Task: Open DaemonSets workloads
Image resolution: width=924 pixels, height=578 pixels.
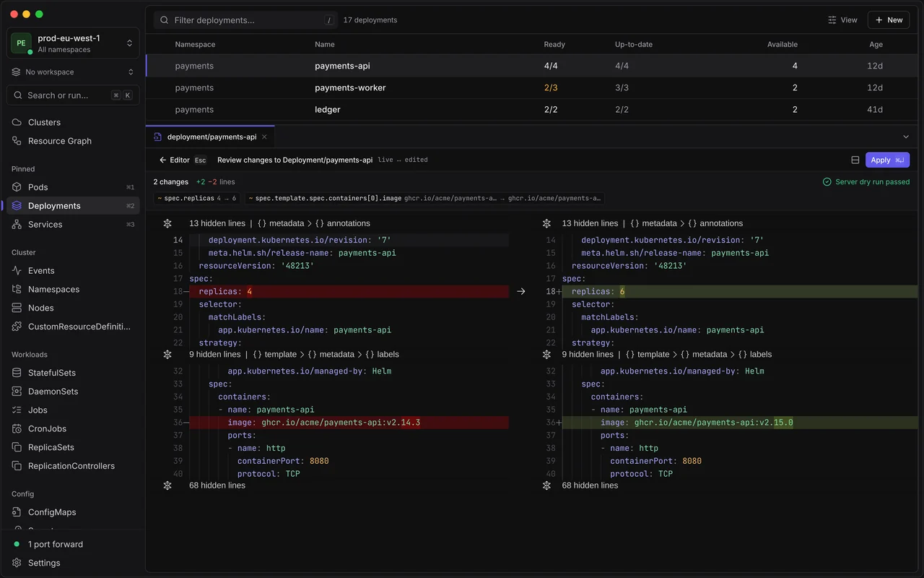Action: point(73,392)
